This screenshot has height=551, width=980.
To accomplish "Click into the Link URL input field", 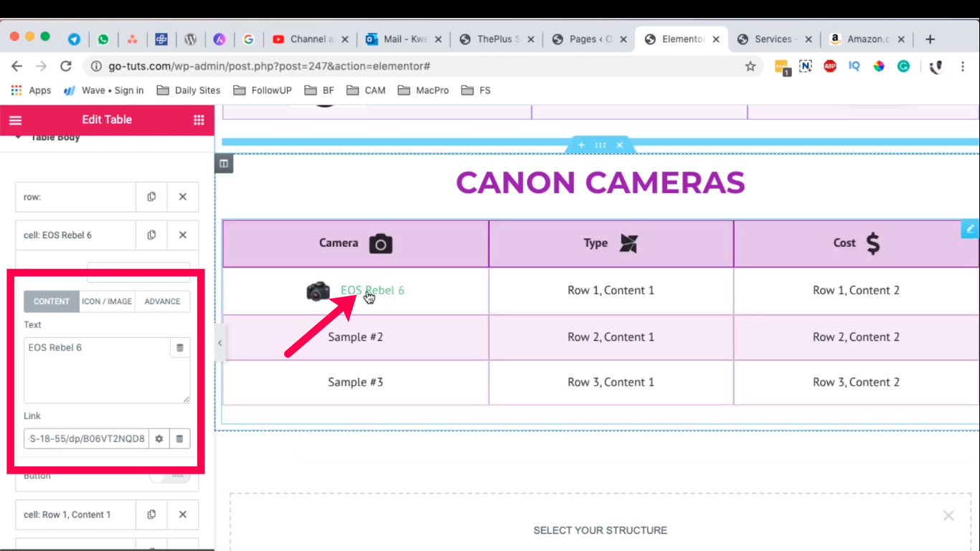I will click(87, 438).
